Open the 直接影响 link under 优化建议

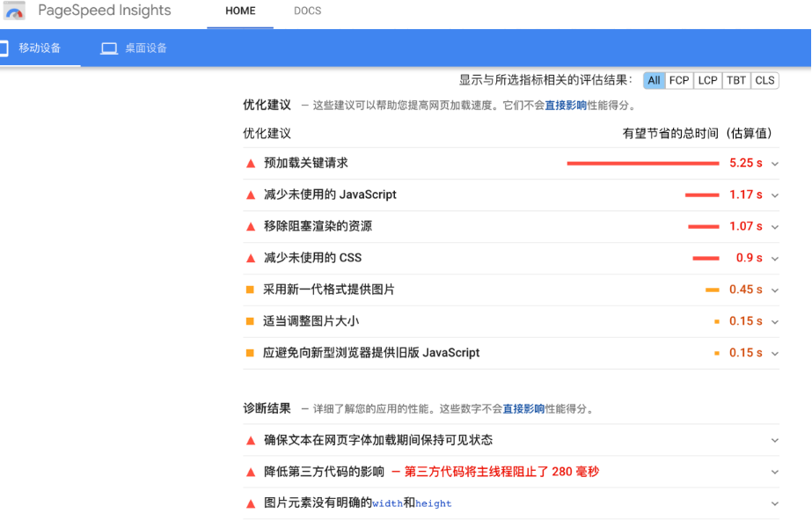[x=565, y=105]
